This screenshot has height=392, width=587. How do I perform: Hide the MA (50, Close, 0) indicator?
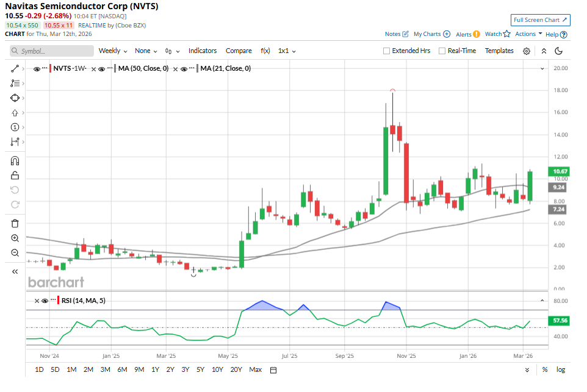pyautogui.click(x=101, y=69)
